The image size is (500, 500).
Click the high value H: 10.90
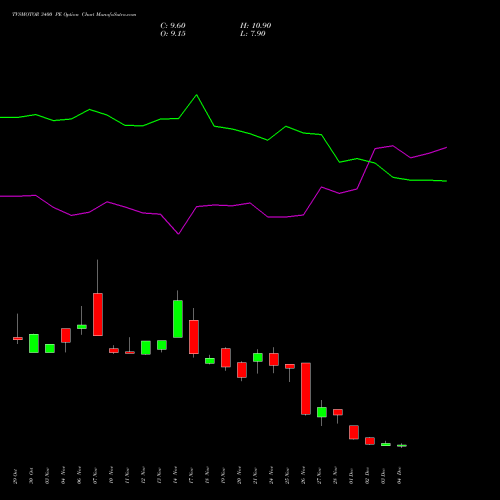pos(256,26)
